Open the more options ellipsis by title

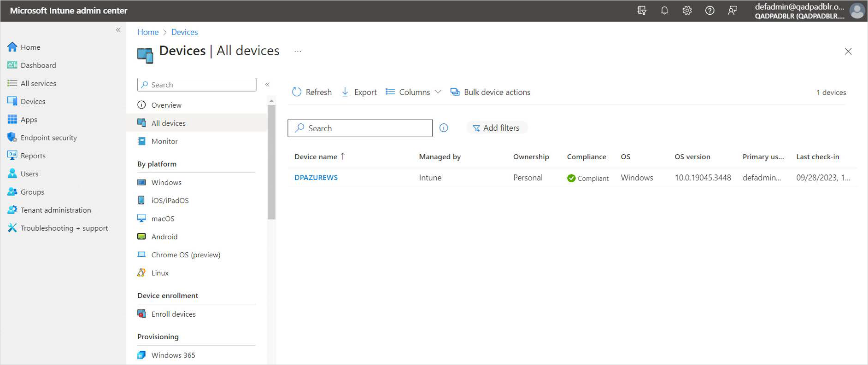pos(298,51)
